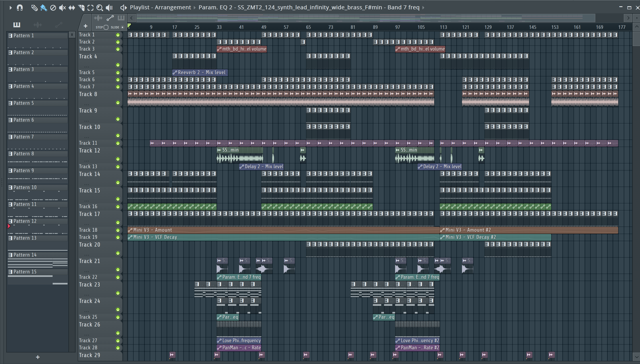Select the Paint brush tool

point(44,8)
